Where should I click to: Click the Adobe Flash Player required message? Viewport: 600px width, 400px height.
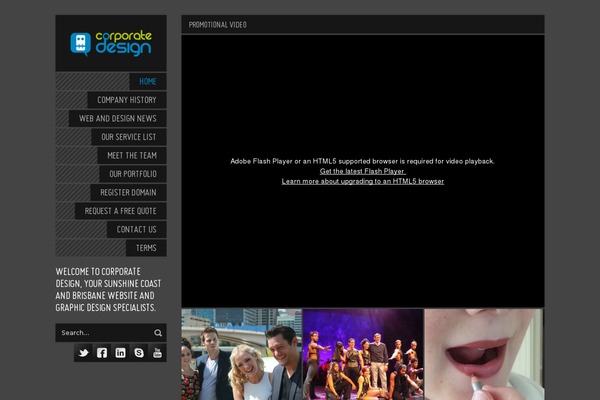pos(362,161)
